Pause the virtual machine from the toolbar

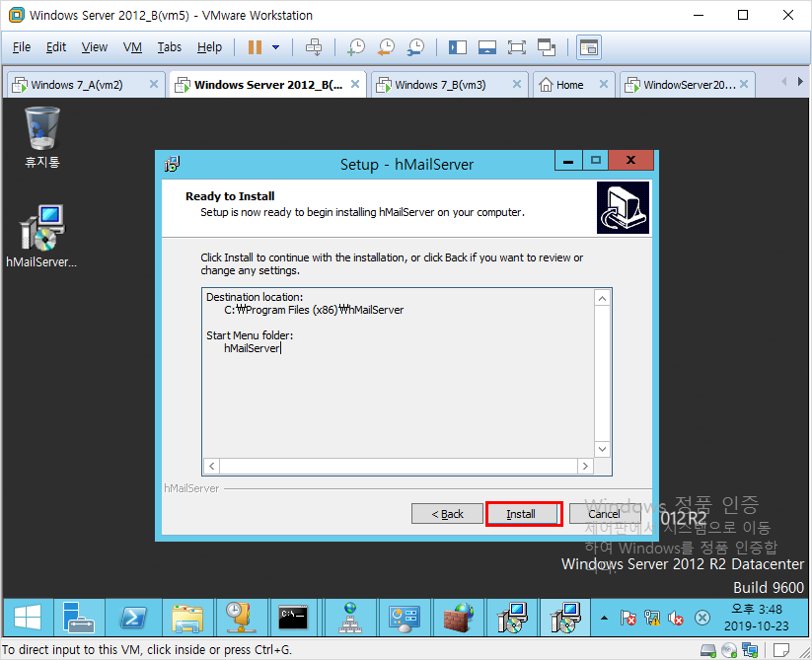[x=255, y=47]
